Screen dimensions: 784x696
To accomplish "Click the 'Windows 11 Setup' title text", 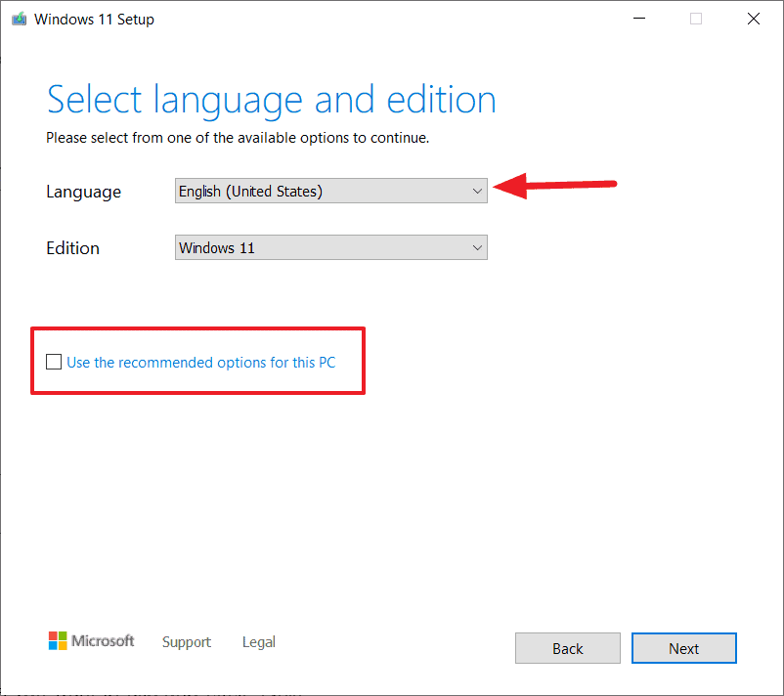I will (x=93, y=18).
